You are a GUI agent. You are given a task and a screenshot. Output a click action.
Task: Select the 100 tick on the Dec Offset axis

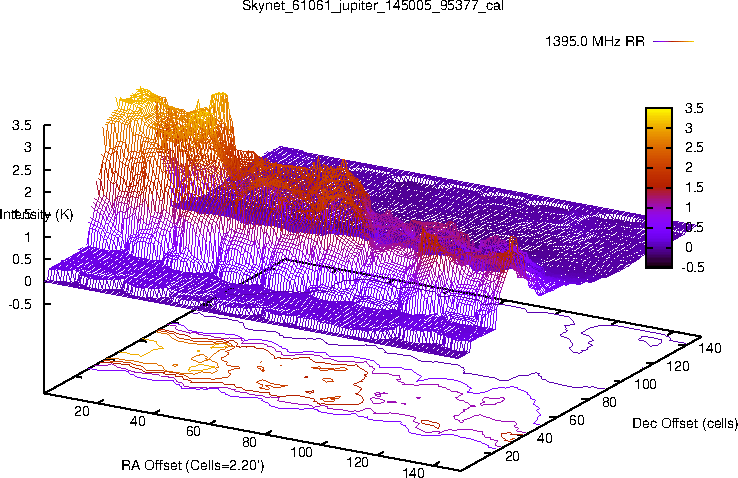pos(645,384)
